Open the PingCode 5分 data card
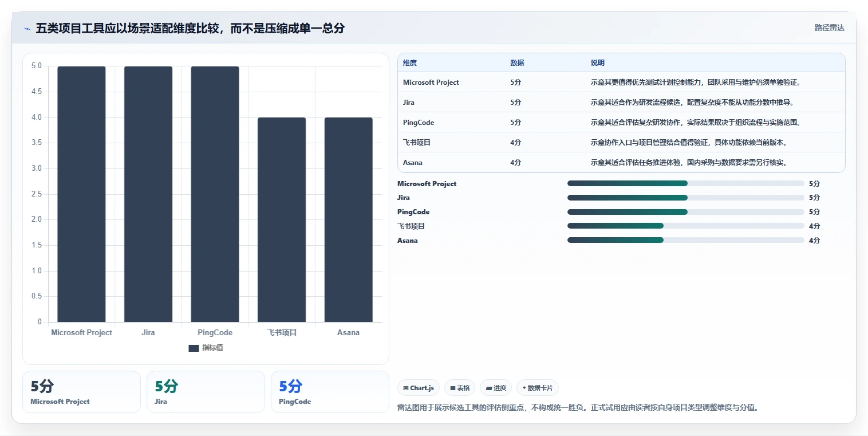868x436 pixels. click(330, 392)
